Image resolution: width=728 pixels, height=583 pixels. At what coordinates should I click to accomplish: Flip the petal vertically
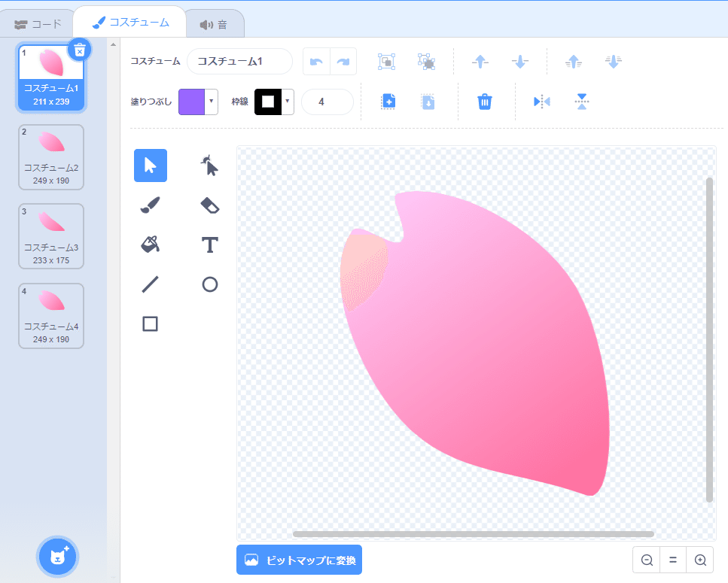point(580,101)
